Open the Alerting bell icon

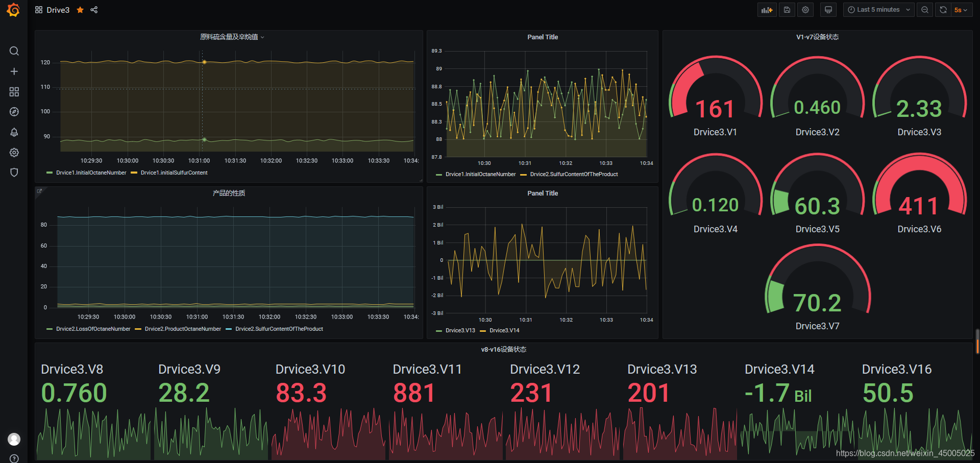14,132
